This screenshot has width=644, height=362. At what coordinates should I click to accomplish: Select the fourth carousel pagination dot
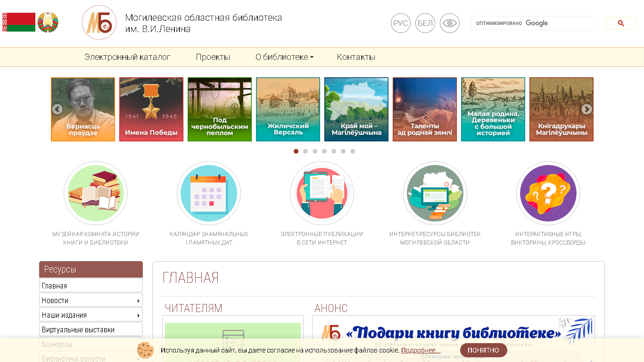[324, 151]
